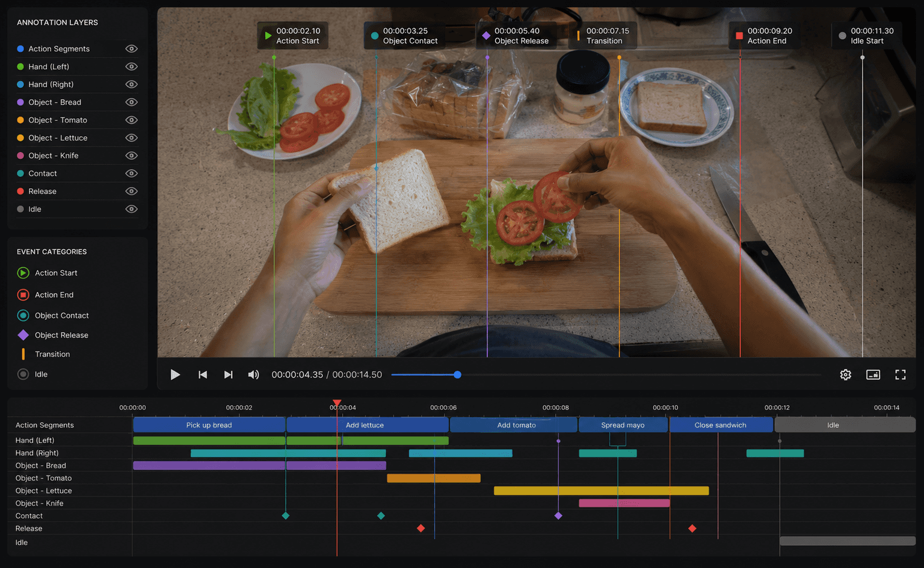The height and width of the screenshot is (568, 924).
Task: Select the gray Idle segment in Action Segments
Action: click(845, 425)
